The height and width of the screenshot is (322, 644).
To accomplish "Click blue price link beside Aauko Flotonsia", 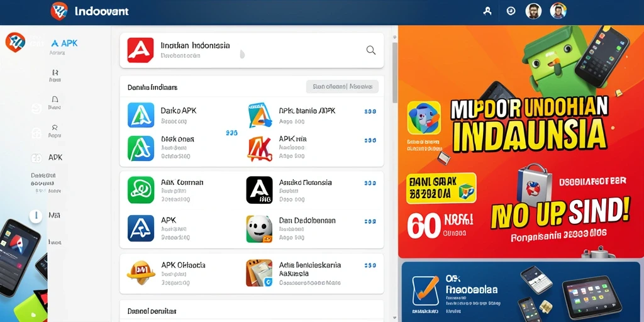I will 370,183.
